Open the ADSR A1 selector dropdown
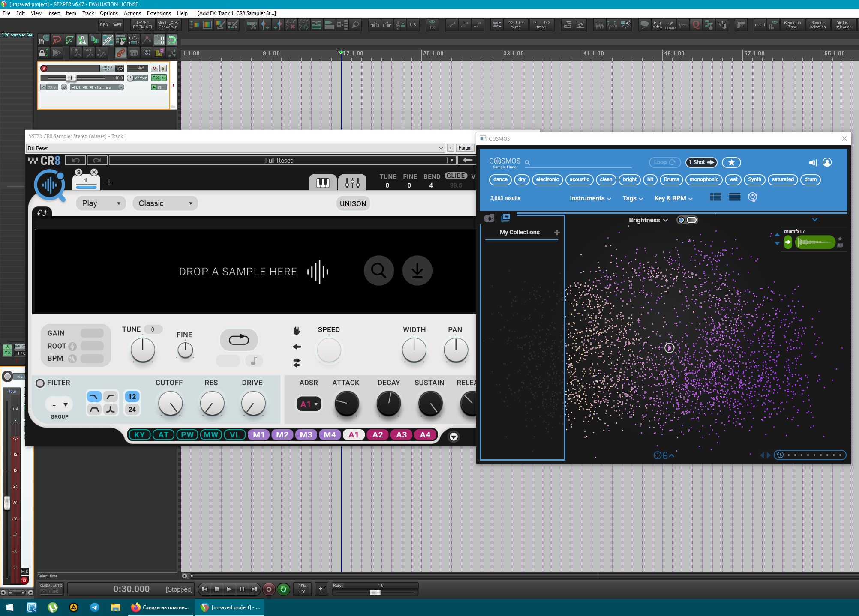Viewport: 859px width, 616px height. 309,404
